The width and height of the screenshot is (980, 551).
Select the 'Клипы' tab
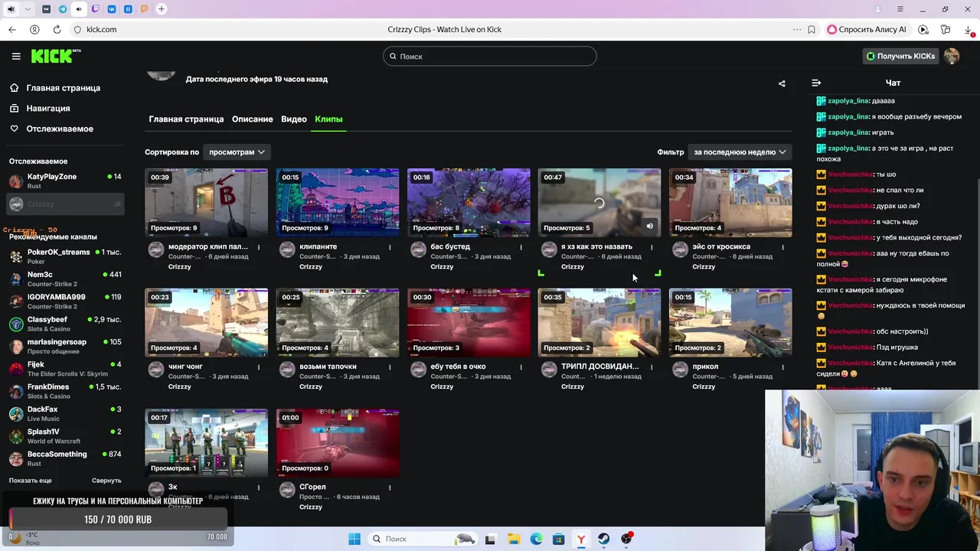tap(328, 119)
